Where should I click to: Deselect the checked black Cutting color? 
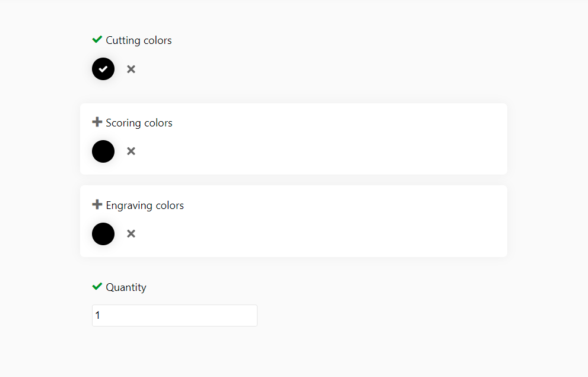pos(103,69)
